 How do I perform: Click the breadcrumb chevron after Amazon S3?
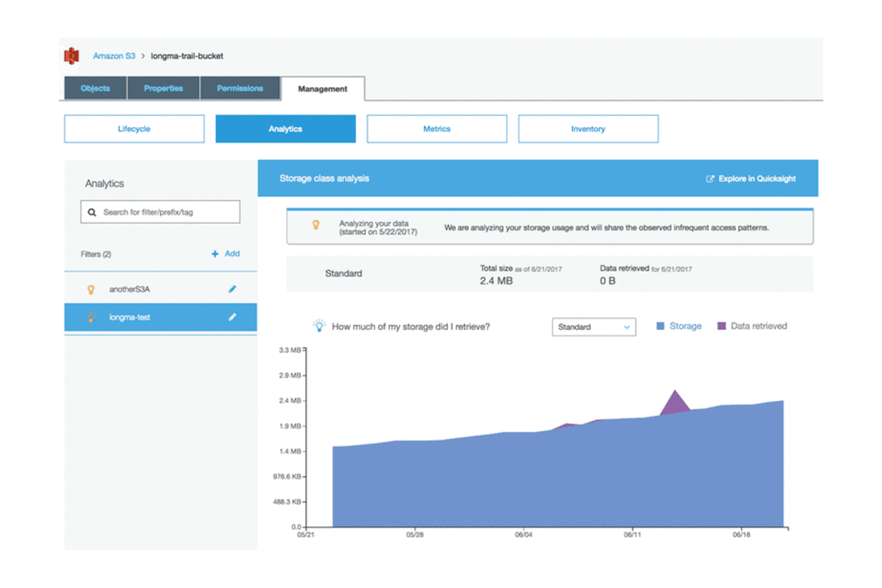[x=143, y=56]
